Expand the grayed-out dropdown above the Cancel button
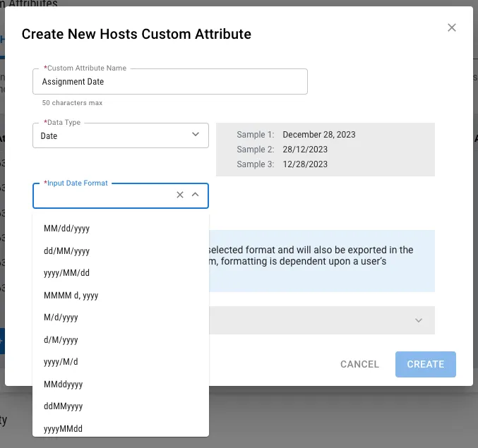 pos(419,320)
